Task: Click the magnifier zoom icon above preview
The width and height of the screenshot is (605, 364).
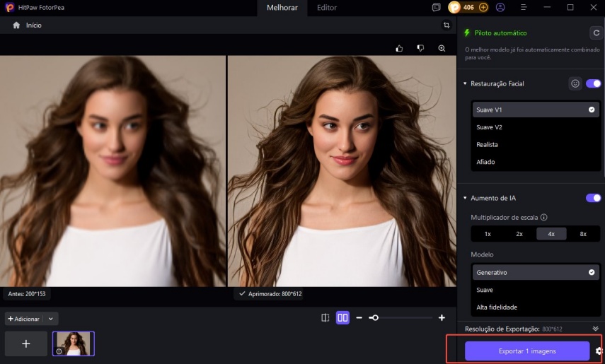Action: (x=442, y=48)
